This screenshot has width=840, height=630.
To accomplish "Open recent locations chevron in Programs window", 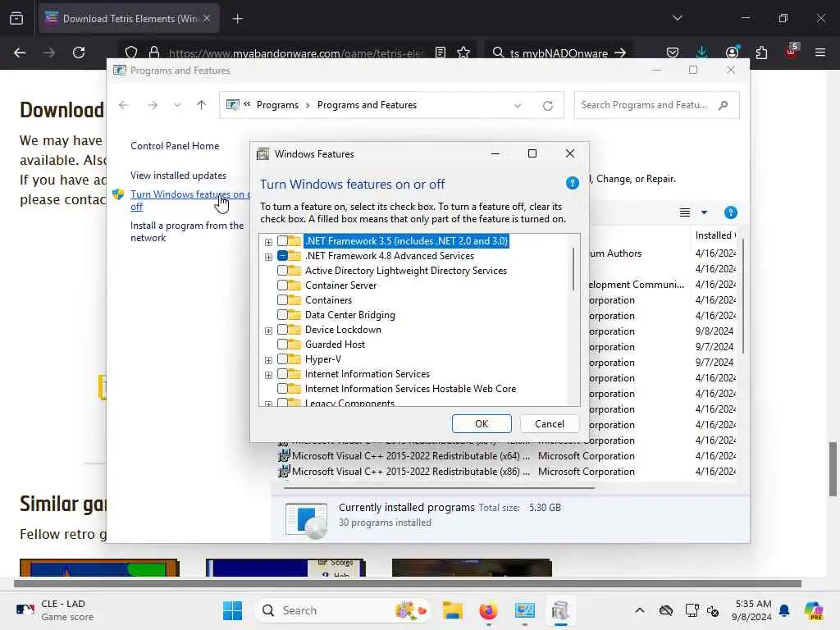I will [x=177, y=105].
